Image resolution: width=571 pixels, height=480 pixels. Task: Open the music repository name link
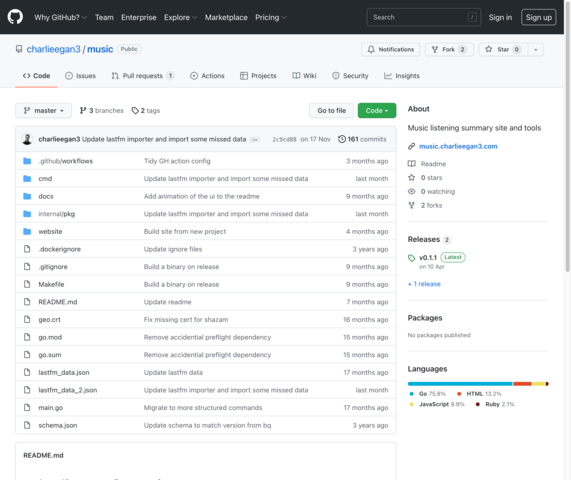pyautogui.click(x=100, y=49)
